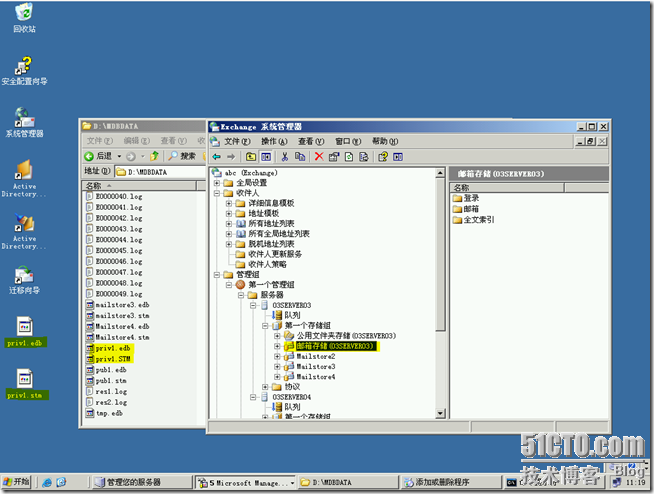The image size is (654, 494).
Task: Expand the 公用文件夹存储 (03SERVER03) node
Action: 277,336
